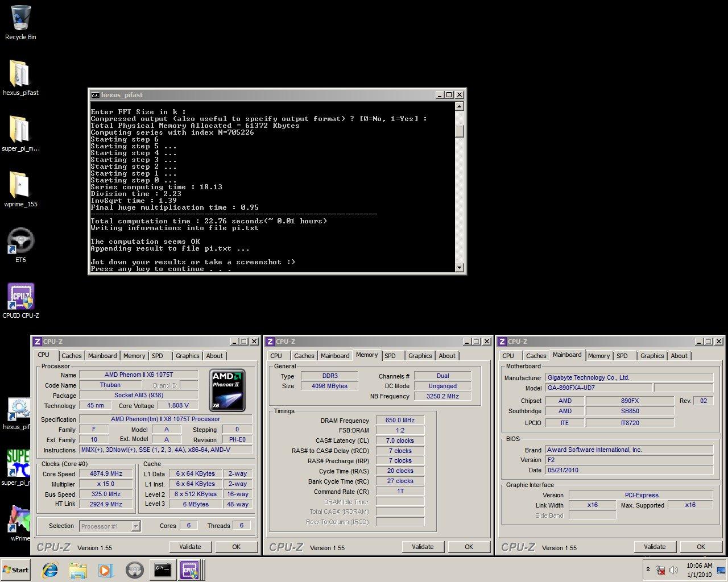Open About tab in right CPU-Z window
The width and height of the screenshot is (728, 582).
tap(679, 356)
